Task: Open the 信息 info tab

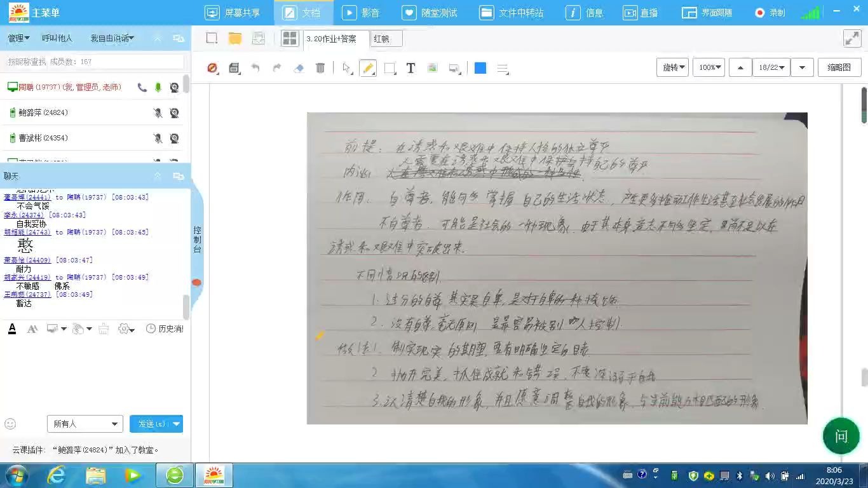Action: click(586, 13)
